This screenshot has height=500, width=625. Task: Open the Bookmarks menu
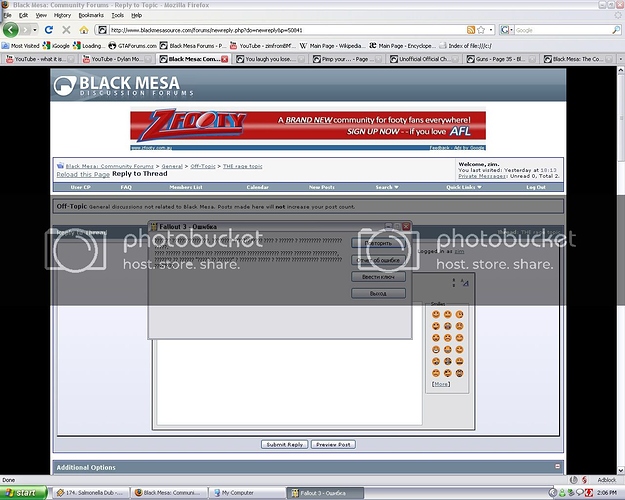click(x=91, y=15)
